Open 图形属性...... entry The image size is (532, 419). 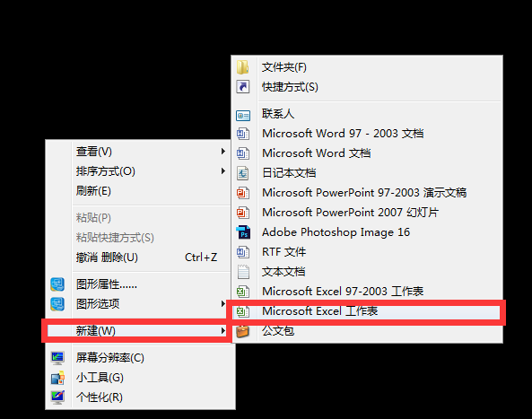pos(139,284)
